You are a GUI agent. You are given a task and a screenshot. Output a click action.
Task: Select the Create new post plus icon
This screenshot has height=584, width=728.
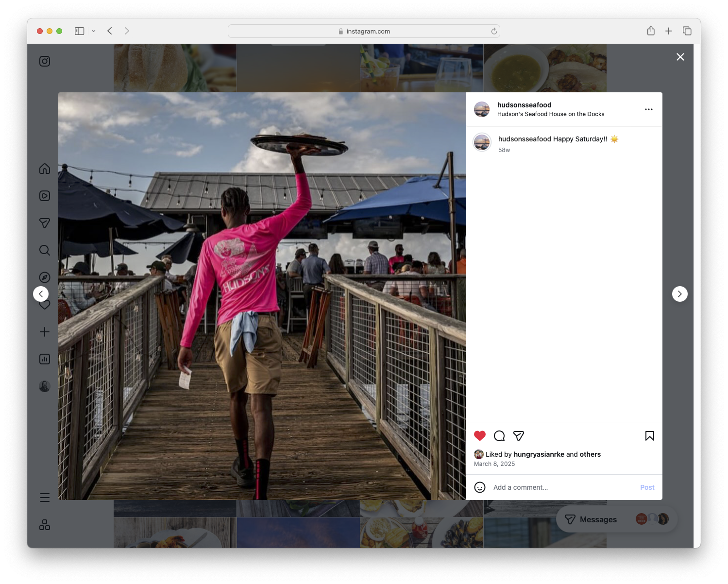44,332
